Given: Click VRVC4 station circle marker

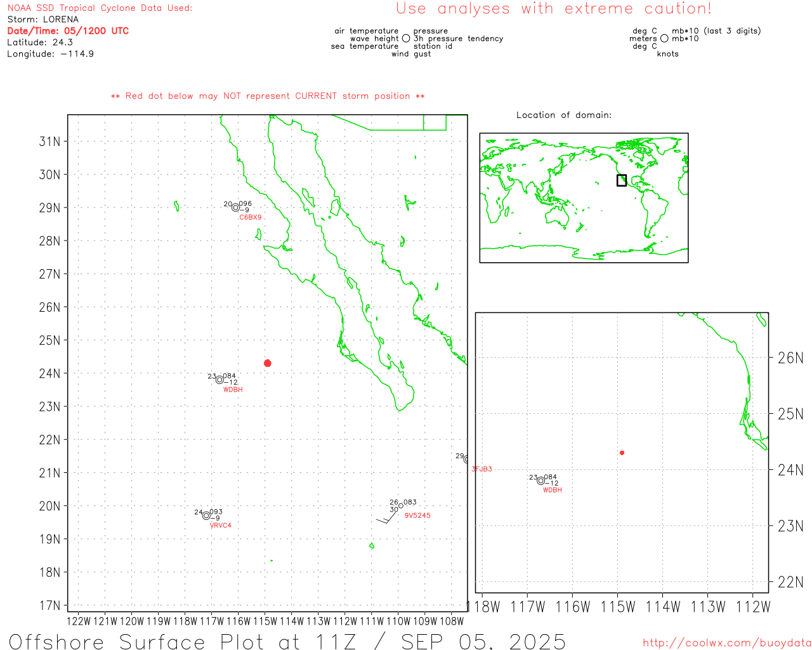Looking at the screenshot, I should pyautogui.click(x=206, y=515).
